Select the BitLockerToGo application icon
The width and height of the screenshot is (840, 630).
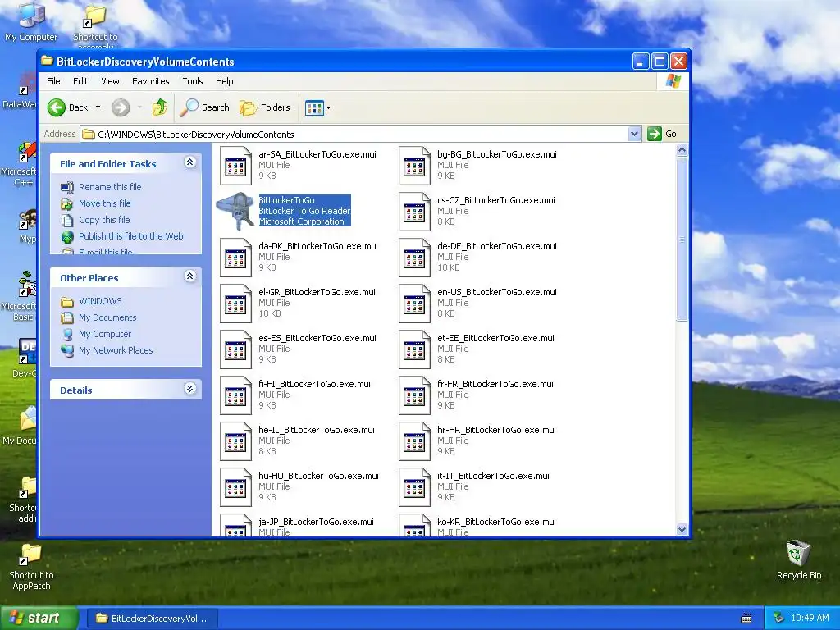[235, 211]
